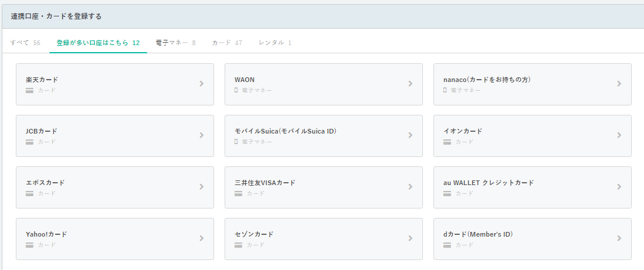
Task: Switch to the レンタル 1 tab
Action: pyautogui.click(x=275, y=43)
